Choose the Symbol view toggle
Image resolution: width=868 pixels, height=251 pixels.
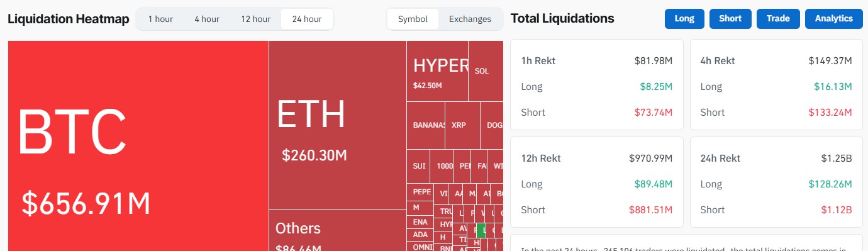(x=413, y=19)
